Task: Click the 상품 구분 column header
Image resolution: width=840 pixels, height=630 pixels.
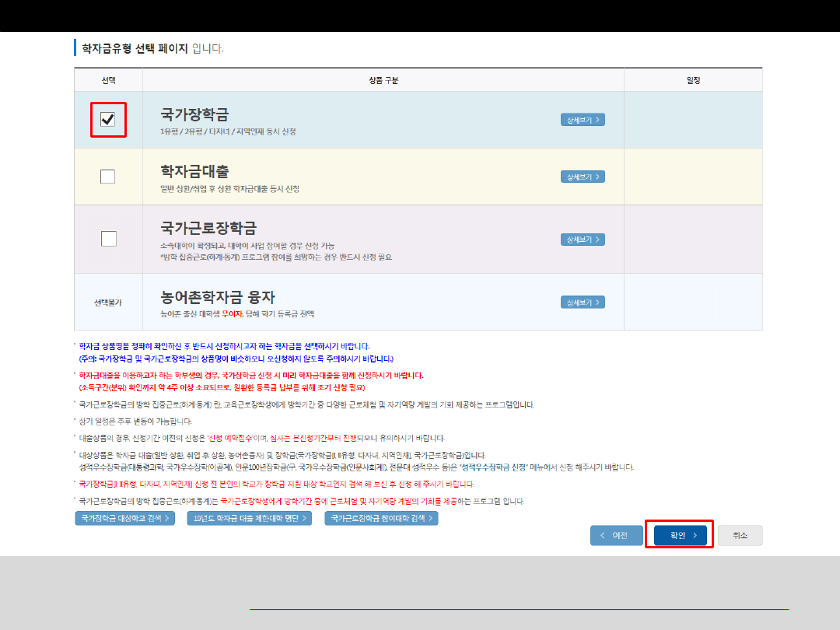Action: click(383, 80)
